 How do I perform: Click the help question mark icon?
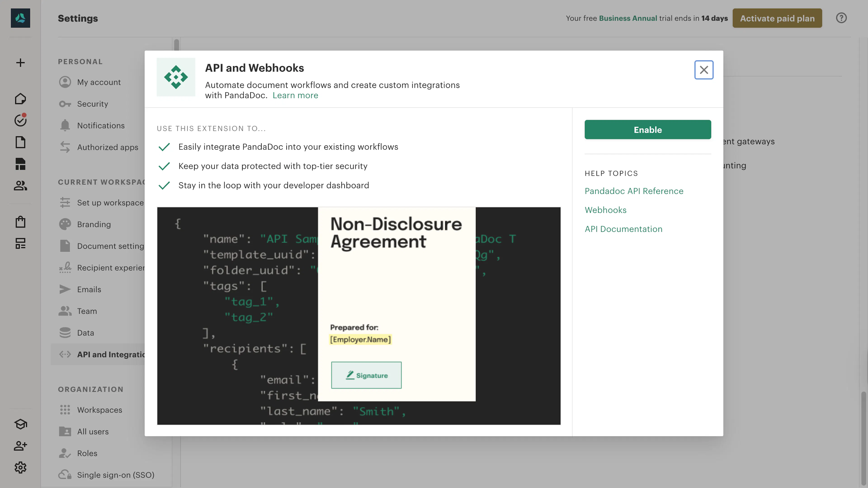(x=841, y=18)
